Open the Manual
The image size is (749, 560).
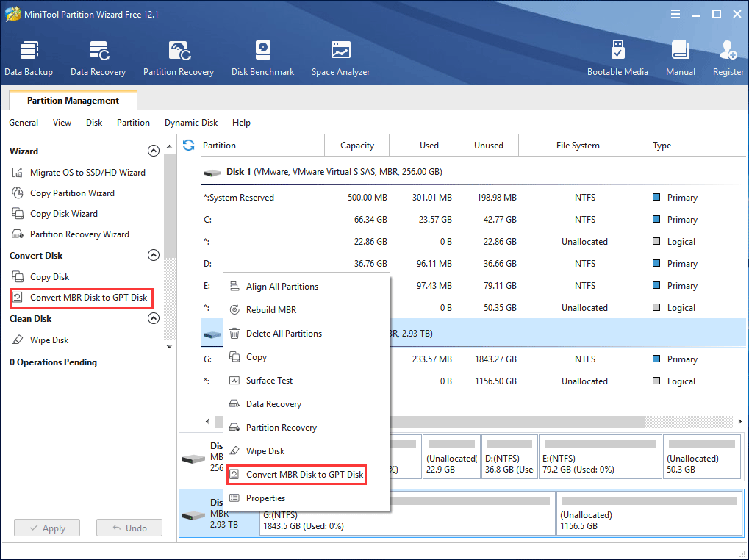tap(680, 58)
